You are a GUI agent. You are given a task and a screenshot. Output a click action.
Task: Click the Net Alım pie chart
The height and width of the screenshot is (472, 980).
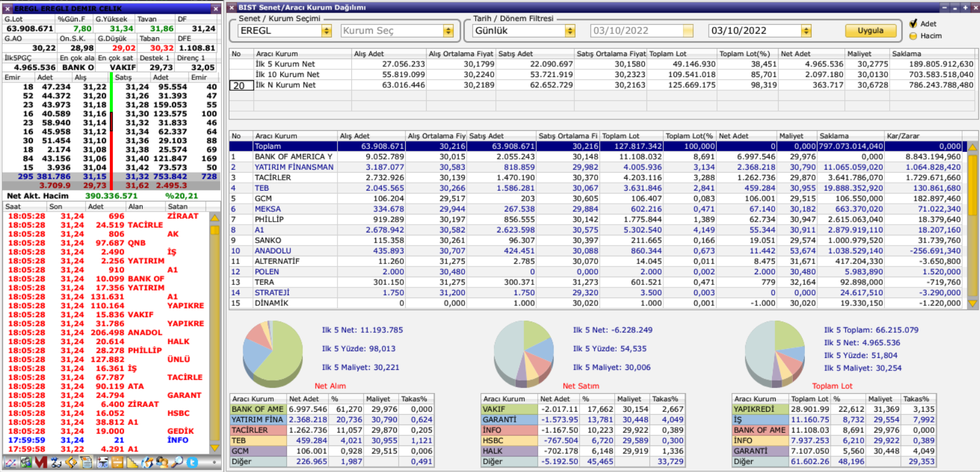tap(272, 355)
